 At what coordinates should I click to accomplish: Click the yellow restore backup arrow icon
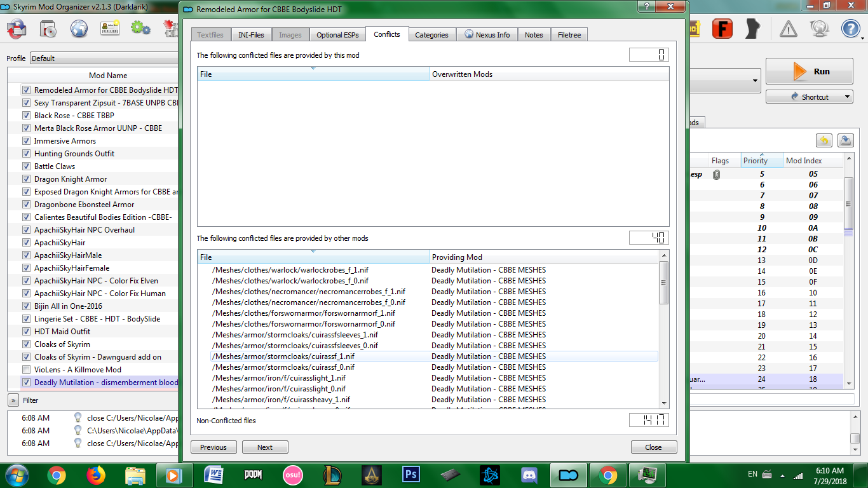pos(824,140)
